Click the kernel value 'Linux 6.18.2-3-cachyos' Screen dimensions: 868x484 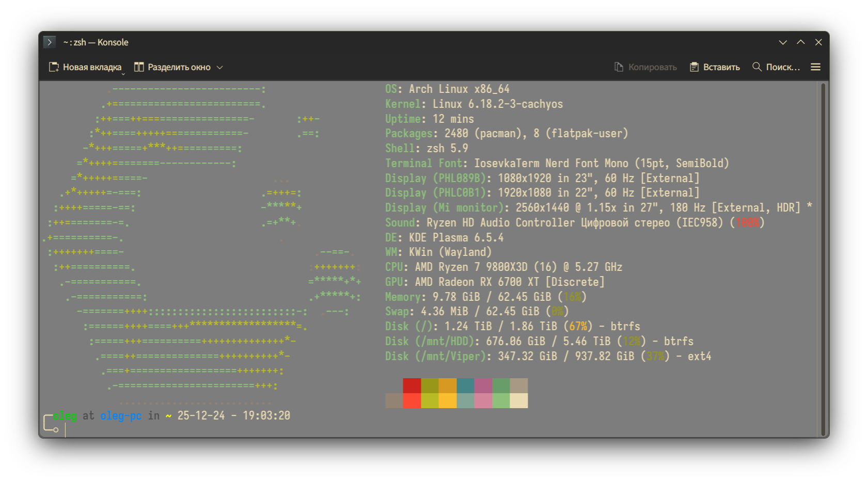[498, 104]
